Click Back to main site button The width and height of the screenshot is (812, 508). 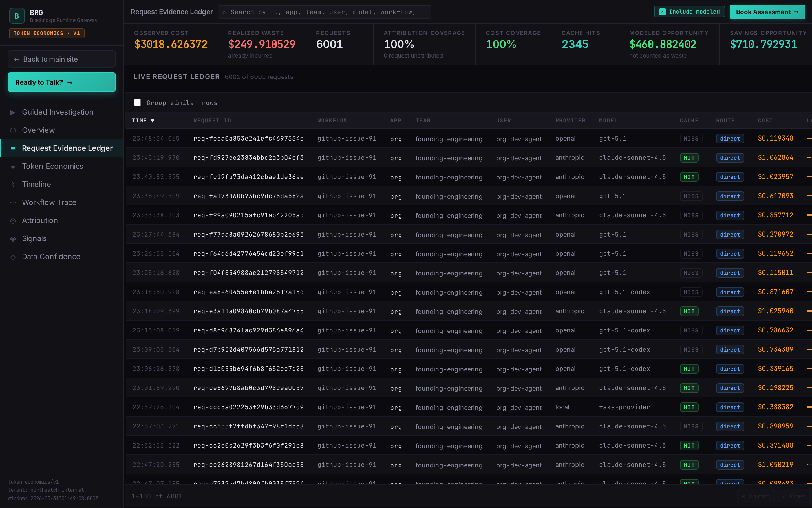(x=62, y=59)
